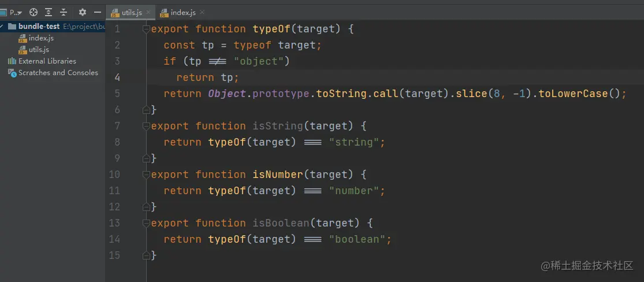
Task: Click the Scratches and Consoles icon
Action: [x=12, y=73]
